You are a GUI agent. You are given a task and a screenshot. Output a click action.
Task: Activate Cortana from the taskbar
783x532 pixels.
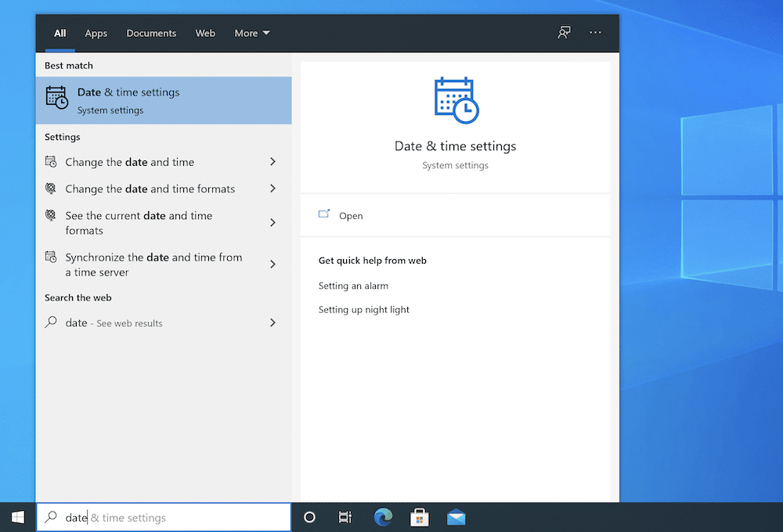[x=309, y=517]
